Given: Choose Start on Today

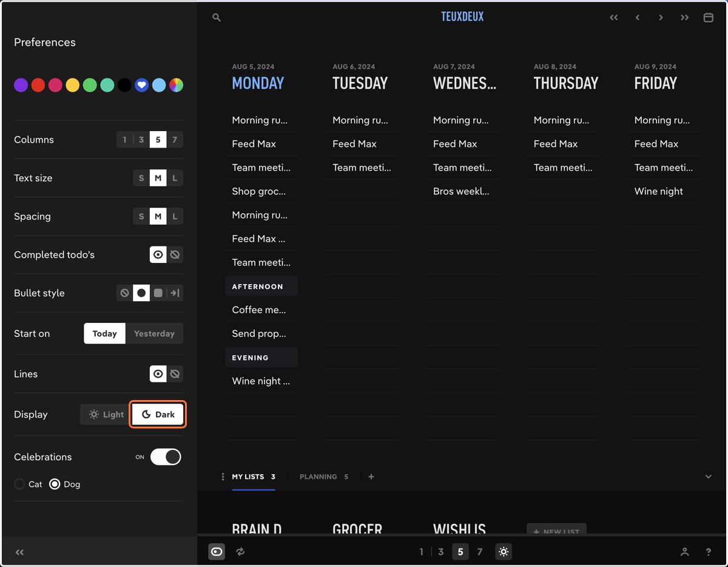Looking at the screenshot, I should pyautogui.click(x=104, y=334).
